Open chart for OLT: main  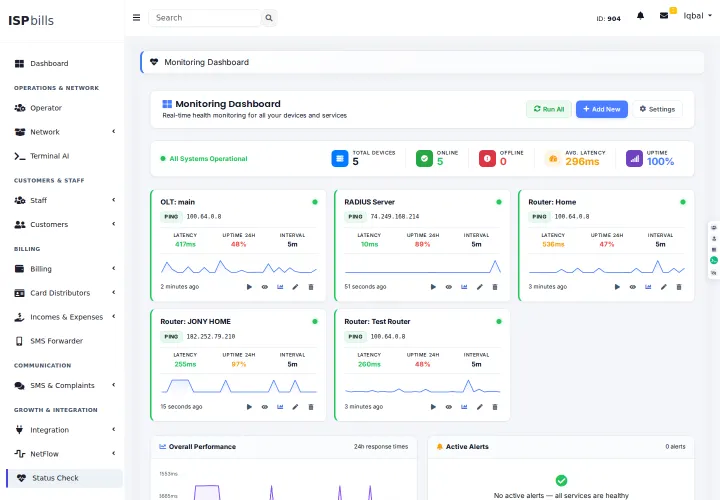tap(280, 287)
